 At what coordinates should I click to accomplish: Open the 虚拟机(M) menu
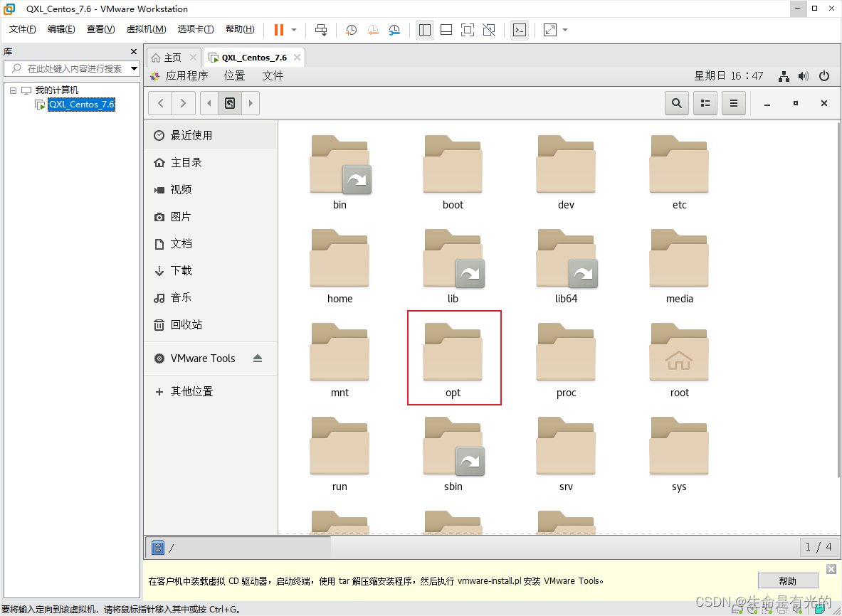(x=146, y=29)
